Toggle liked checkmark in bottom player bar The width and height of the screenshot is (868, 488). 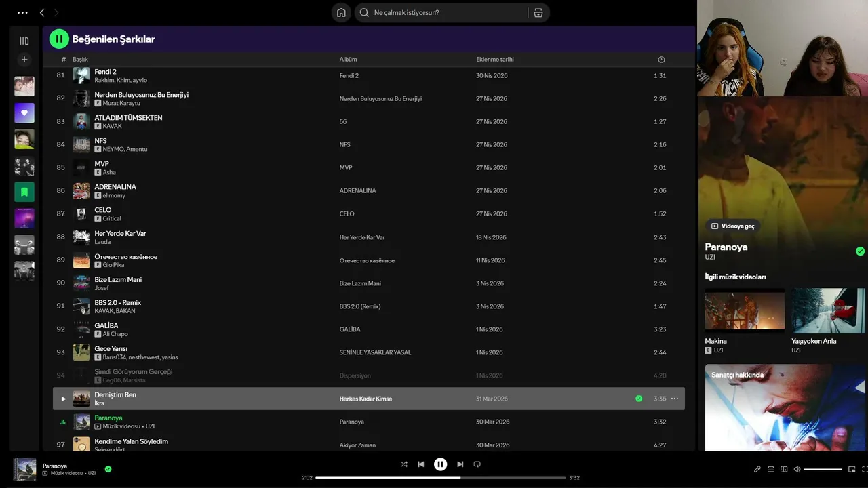click(108, 469)
